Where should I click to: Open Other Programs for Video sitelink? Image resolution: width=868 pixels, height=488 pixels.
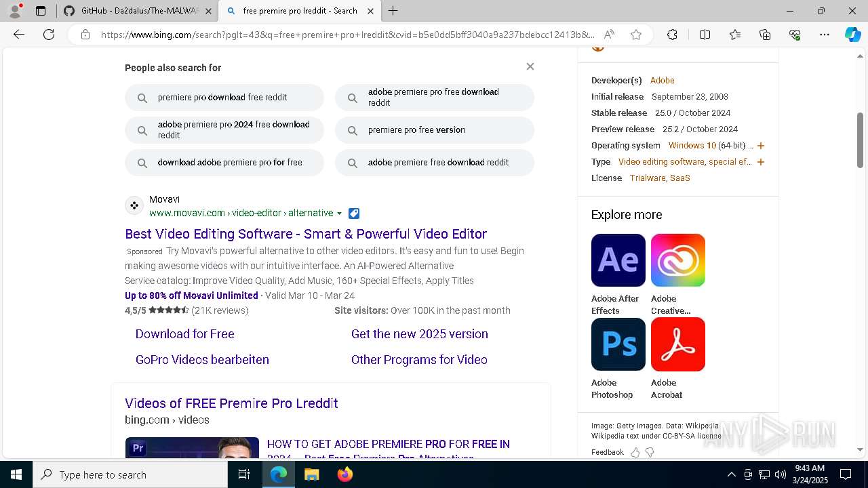tap(419, 360)
